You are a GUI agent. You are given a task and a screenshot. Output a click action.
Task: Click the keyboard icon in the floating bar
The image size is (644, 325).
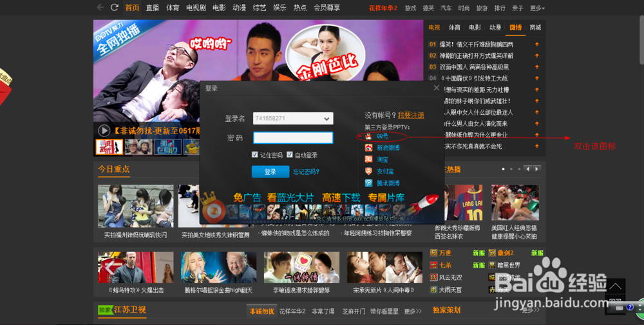pos(620,308)
